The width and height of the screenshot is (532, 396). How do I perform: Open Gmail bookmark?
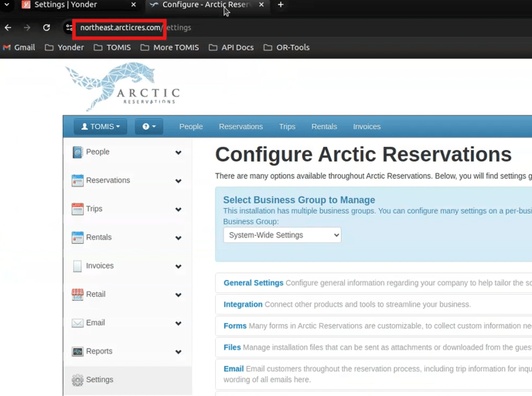19,47
